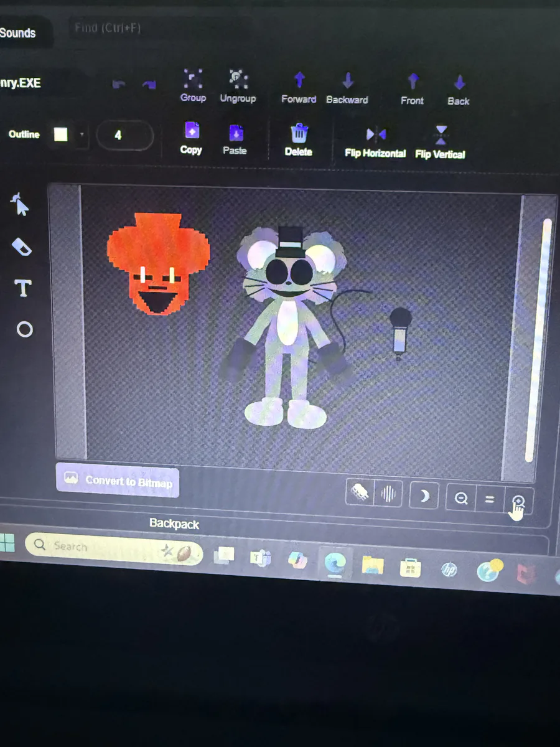Zoom out of the canvas

point(461,498)
